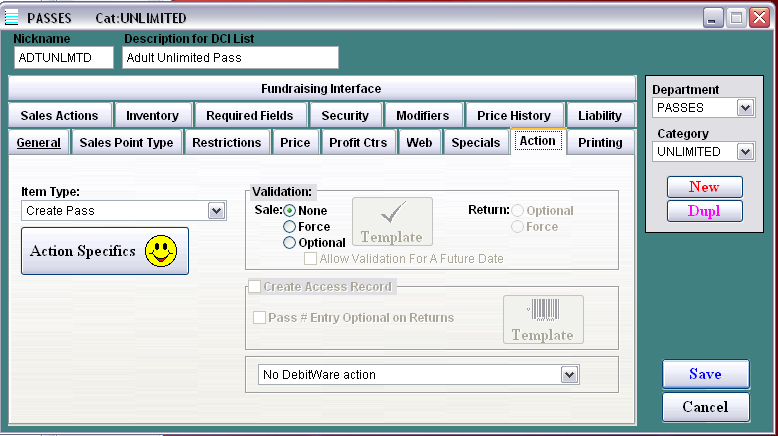The width and height of the screenshot is (778, 436).
Task: Click the smiley face on Action Specifics
Action: (161, 251)
